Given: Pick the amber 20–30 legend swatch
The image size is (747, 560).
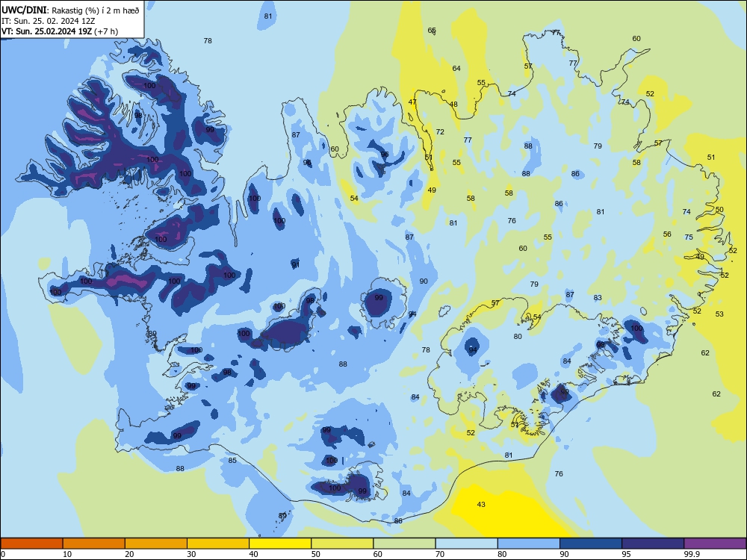Looking at the screenshot, I should [156, 544].
